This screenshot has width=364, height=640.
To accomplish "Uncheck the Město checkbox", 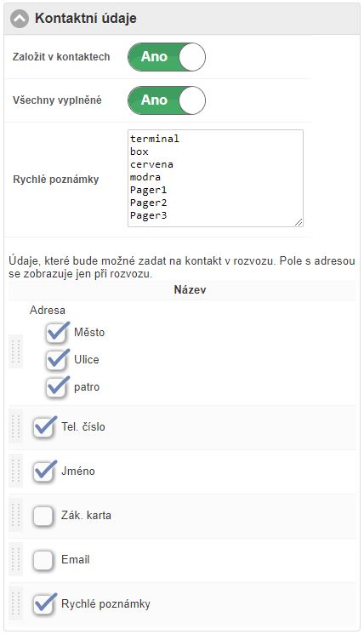I will [x=56, y=333].
